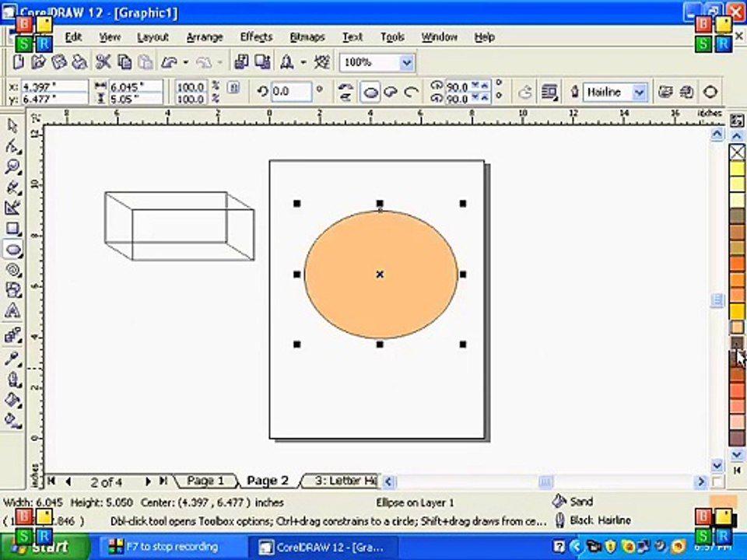
Task: Click the Copy icon
Action: pos(124,62)
